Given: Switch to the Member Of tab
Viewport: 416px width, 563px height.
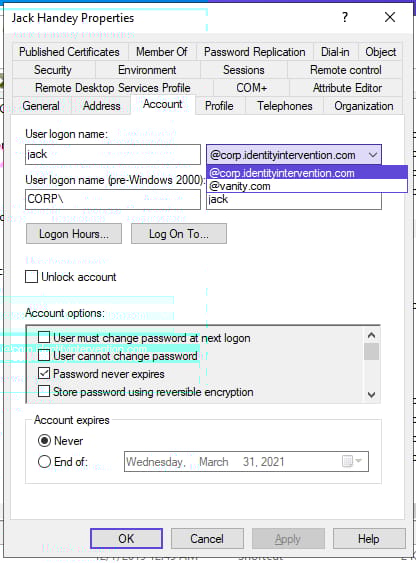Looking at the screenshot, I should 162,52.
